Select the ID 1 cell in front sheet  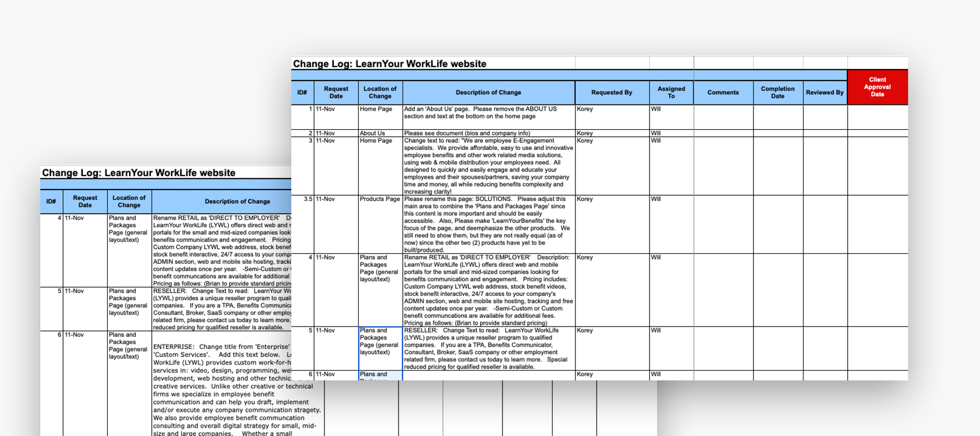[x=302, y=117]
